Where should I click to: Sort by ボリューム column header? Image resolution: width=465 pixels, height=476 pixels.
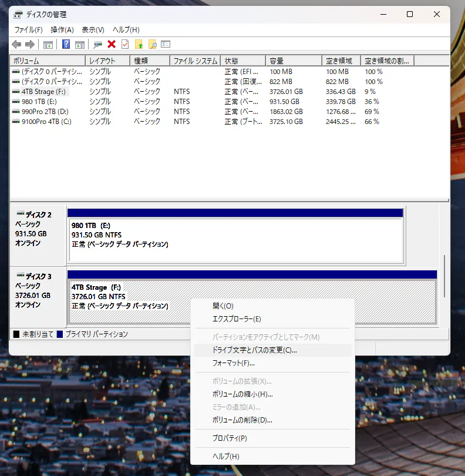click(48, 61)
